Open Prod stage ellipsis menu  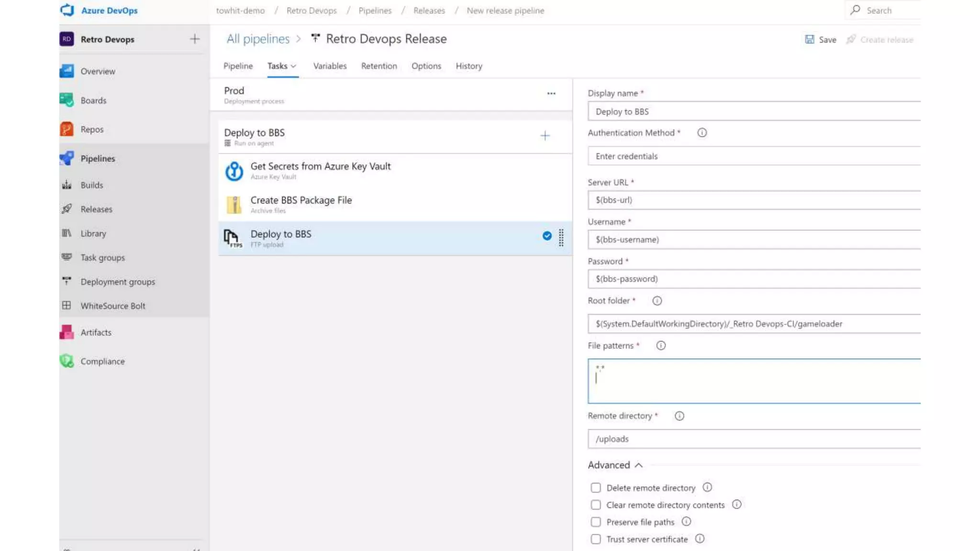(x=551, y=94)
